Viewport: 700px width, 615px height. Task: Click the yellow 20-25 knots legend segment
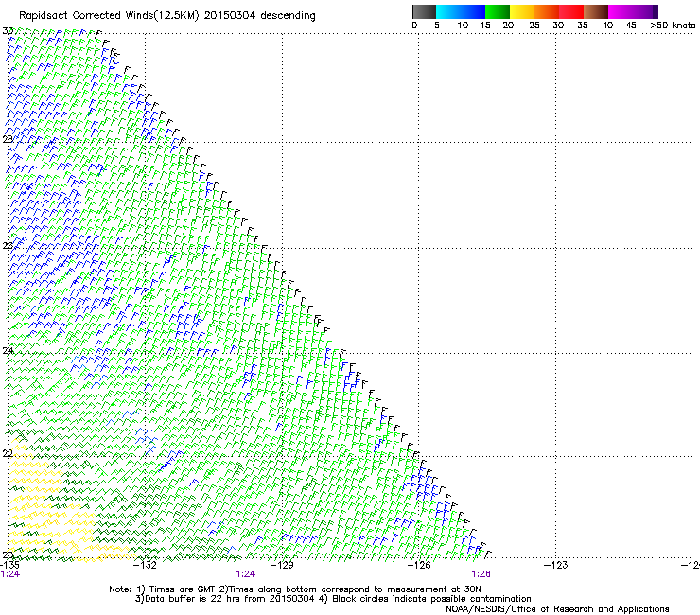click(522, 11)
